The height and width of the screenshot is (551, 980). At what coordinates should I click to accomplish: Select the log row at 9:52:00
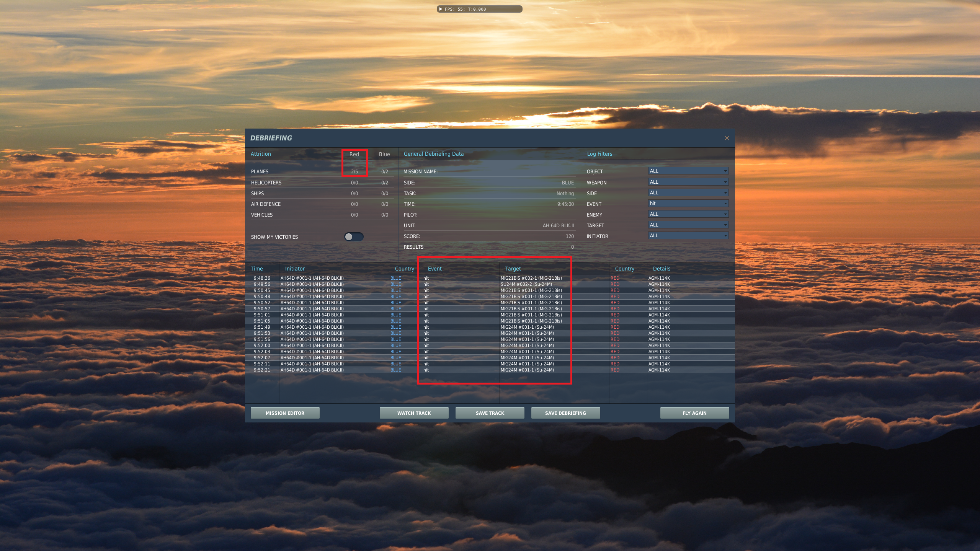[x=490, y=346]
